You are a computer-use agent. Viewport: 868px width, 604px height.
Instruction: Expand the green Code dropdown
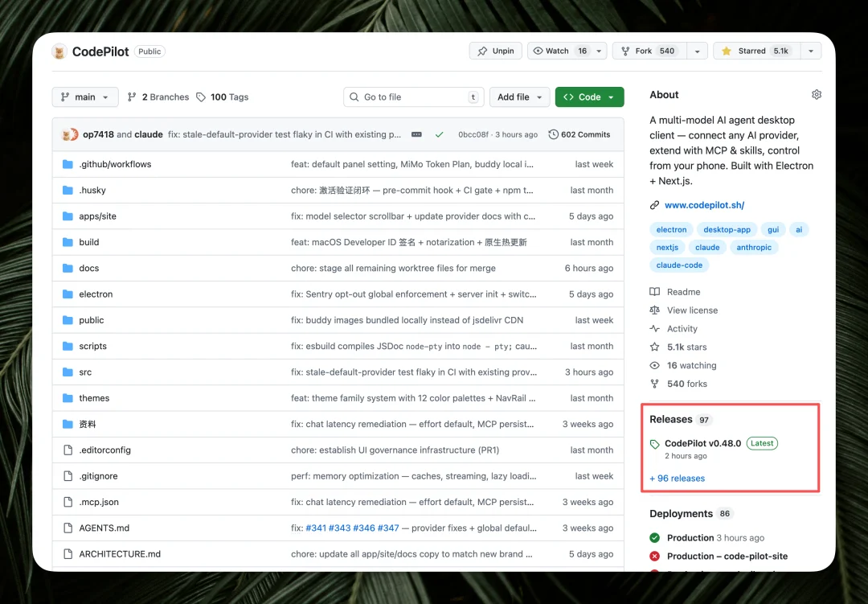[589, 97]
